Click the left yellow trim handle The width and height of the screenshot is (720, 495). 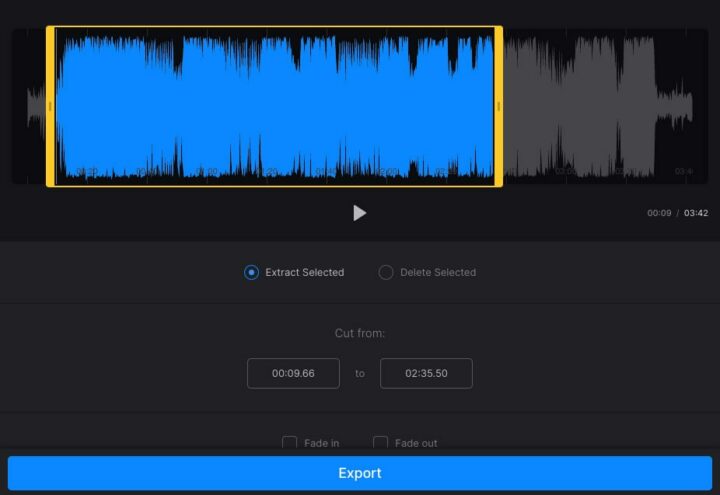click(50, 106)
